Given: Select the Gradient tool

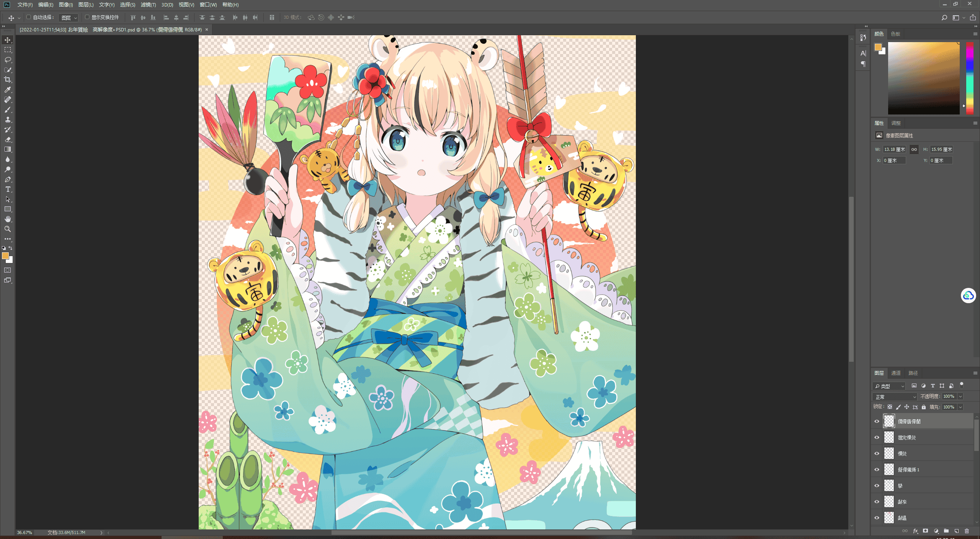Looking at the screenshot, I should 8,149.
